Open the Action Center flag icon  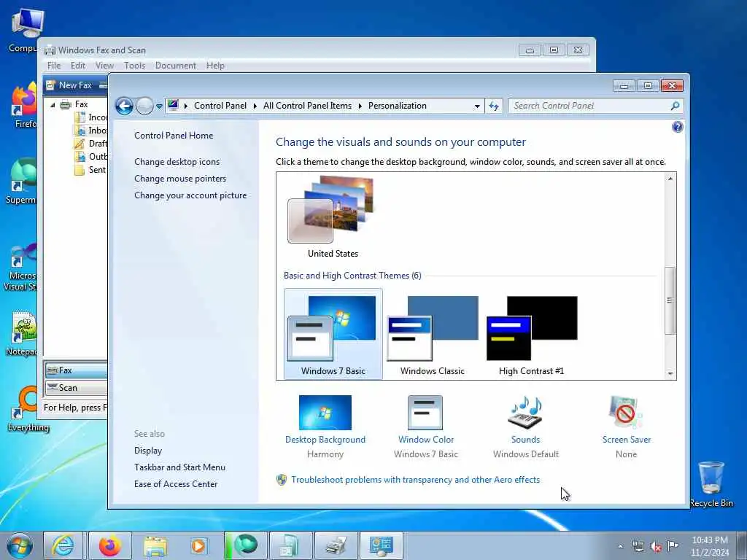[x=673, y=546]
